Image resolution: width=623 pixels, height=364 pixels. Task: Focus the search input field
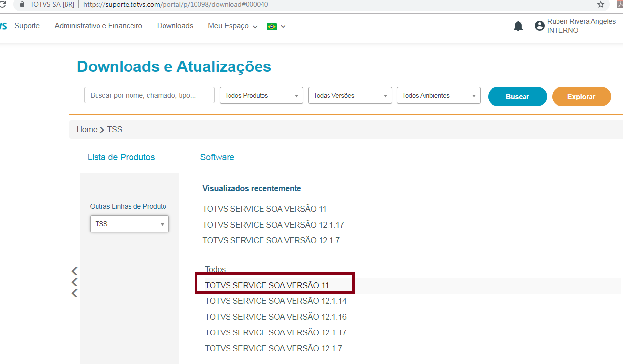click(149, 95)
